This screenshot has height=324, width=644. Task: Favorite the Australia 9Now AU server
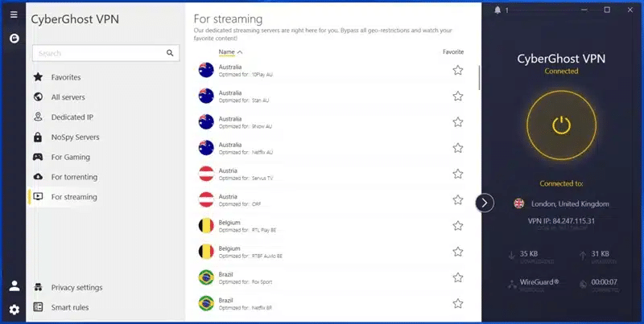458,122
